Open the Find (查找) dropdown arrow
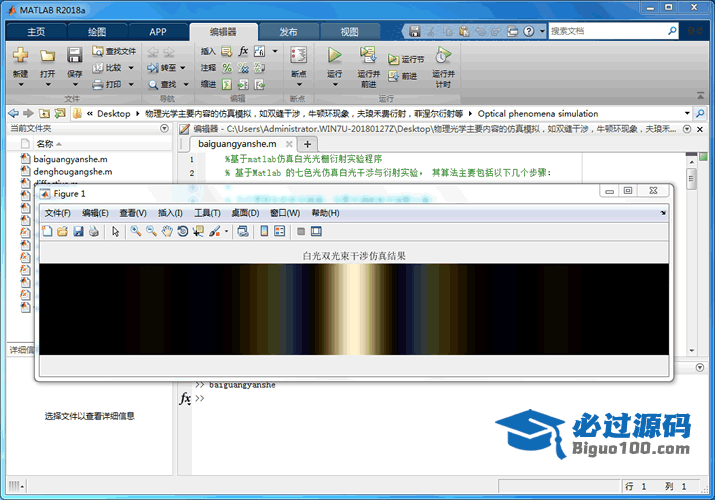Screen dimensions: 715x500 (x=186, y=84)
